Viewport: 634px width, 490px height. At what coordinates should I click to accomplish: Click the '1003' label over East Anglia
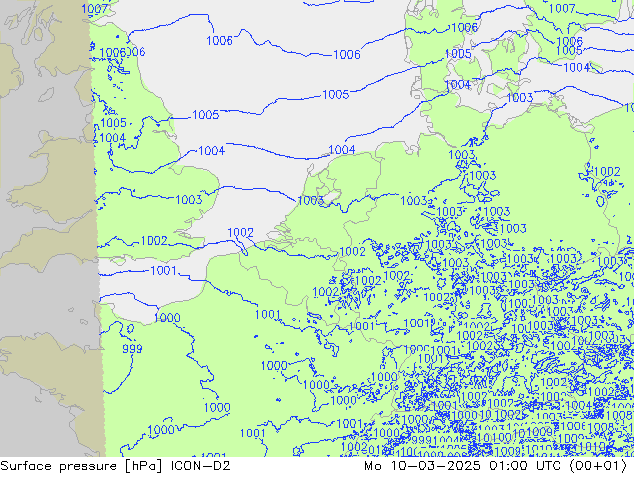(189, 199)
